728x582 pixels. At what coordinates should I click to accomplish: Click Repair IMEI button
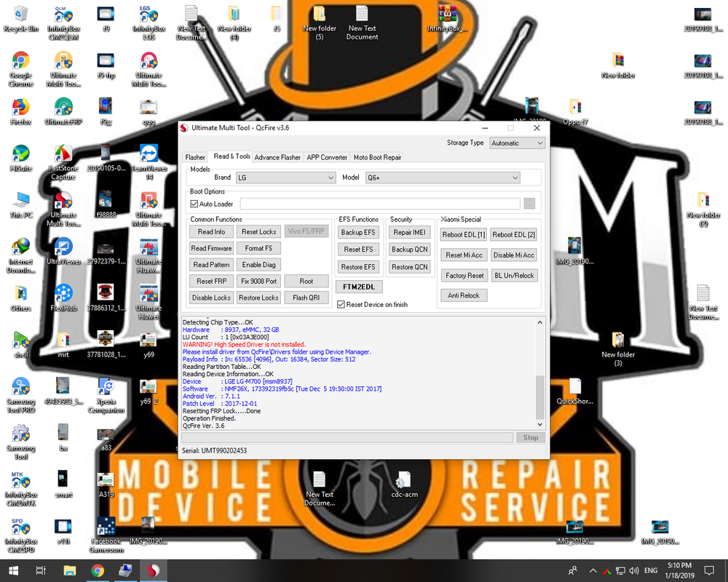409,232
